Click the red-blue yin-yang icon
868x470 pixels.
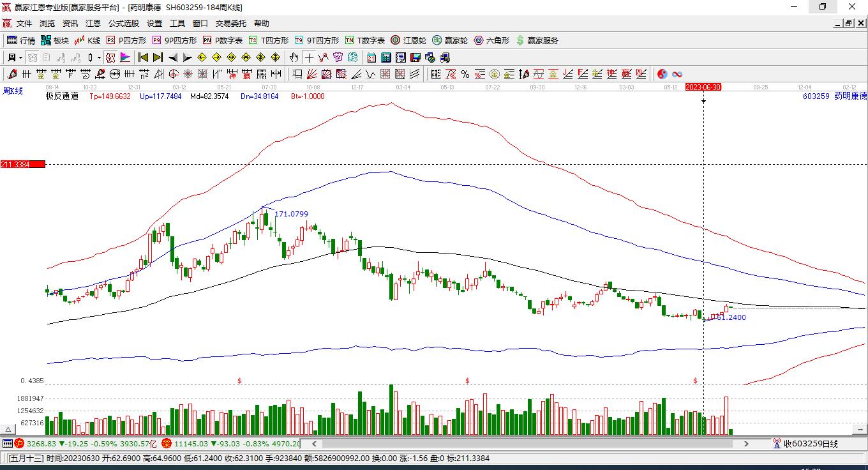click(x=662, y=74)
